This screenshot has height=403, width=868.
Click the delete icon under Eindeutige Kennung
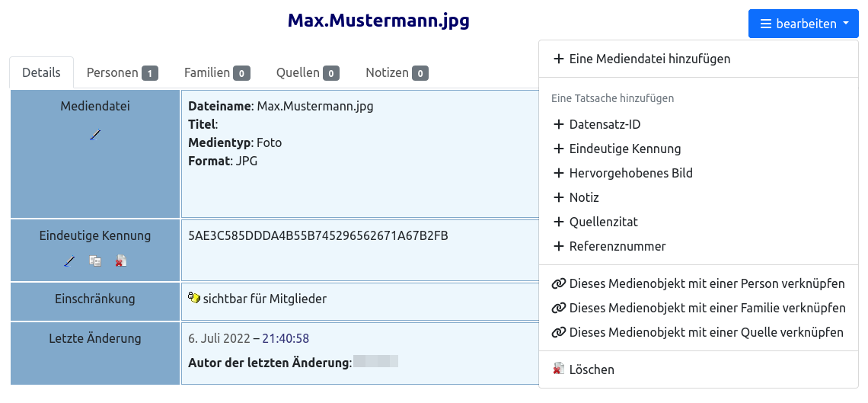coord(120,261)
